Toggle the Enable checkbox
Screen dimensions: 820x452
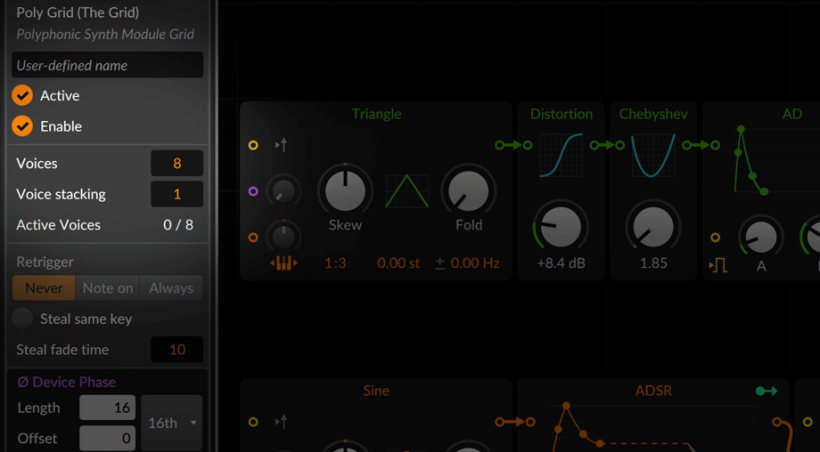22,126
